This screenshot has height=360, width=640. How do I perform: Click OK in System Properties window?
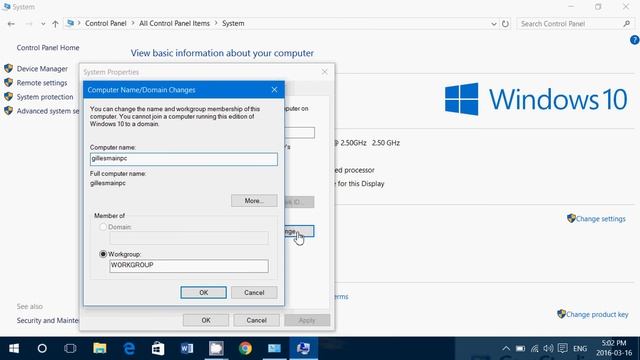(x=206, y=320)
